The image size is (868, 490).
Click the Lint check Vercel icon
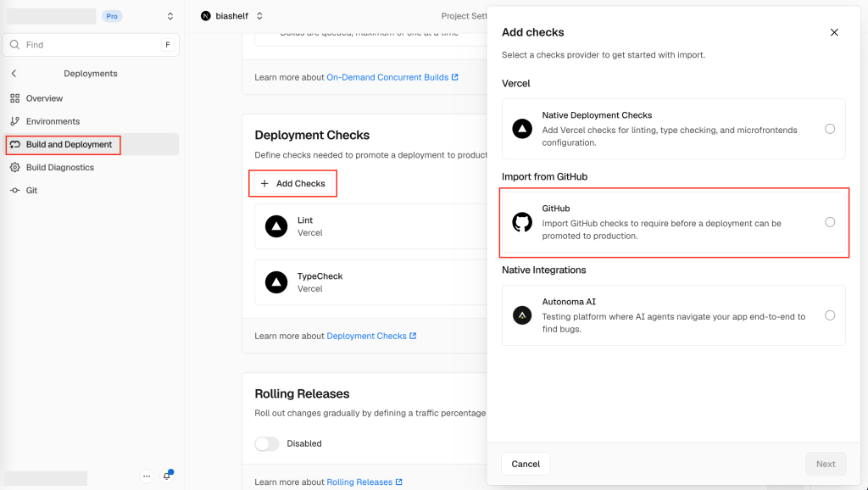point(276,226)
